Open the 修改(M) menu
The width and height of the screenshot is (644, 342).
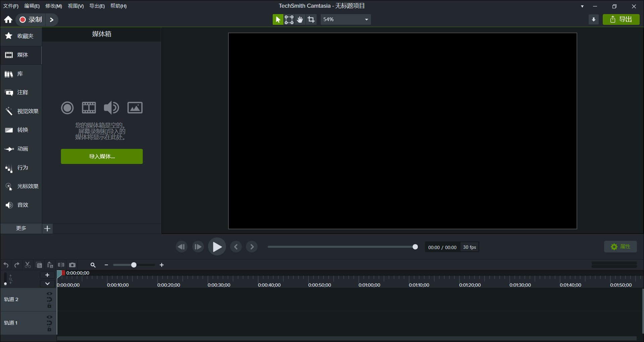(54, 6)
